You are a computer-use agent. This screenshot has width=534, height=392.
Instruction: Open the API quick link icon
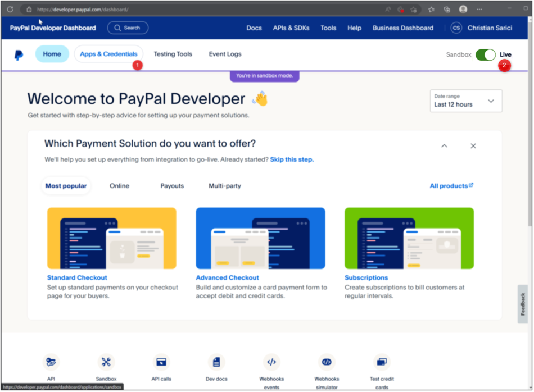pos(51,362)
